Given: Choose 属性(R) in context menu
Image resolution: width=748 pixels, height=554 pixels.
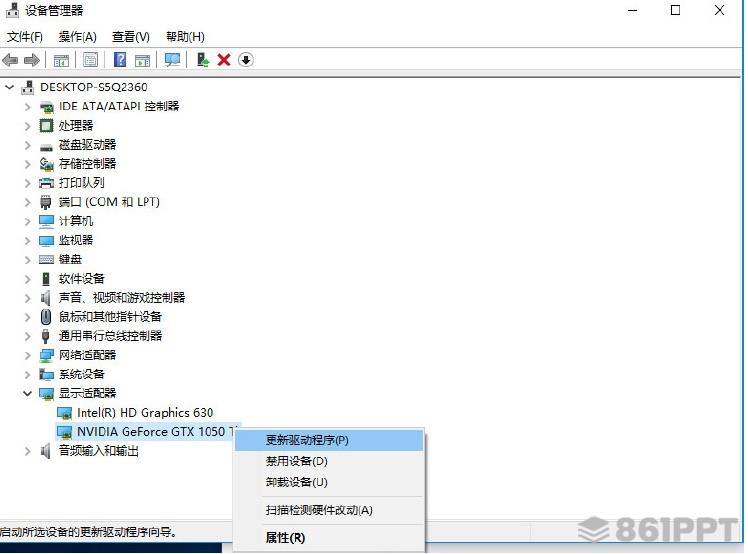Looking at the screenshot, I should [x=329, y=538].
